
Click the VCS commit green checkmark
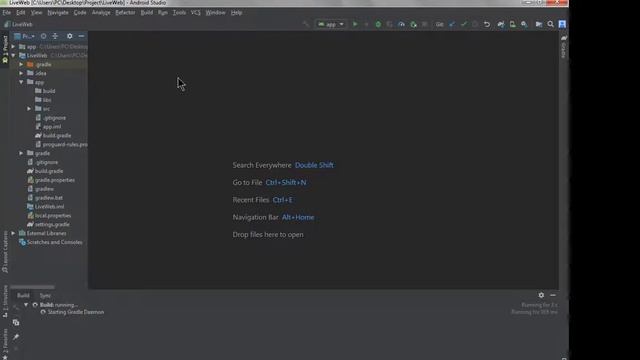tap(464, 24)
